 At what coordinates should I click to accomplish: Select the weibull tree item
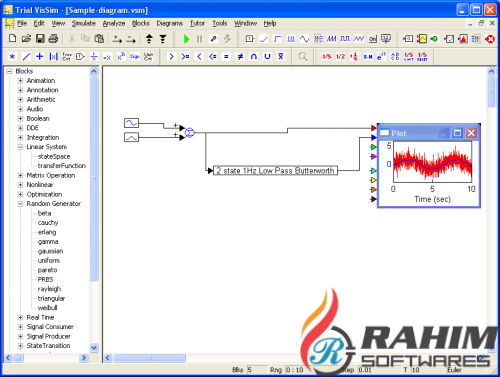click(x=47, y=308)
